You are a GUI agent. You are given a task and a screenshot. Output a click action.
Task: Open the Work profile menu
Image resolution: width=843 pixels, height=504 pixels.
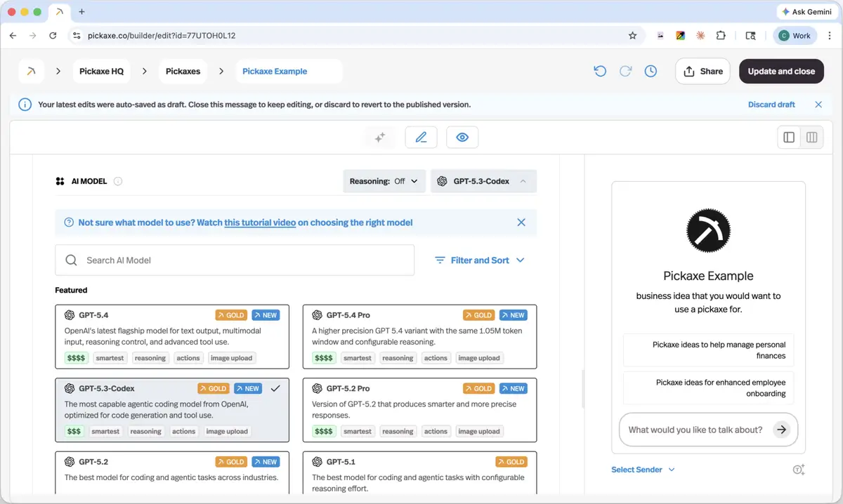(x=795, y=36)
